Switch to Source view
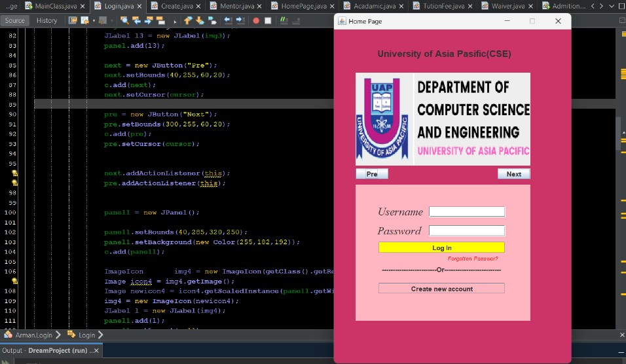 point(15,20)
